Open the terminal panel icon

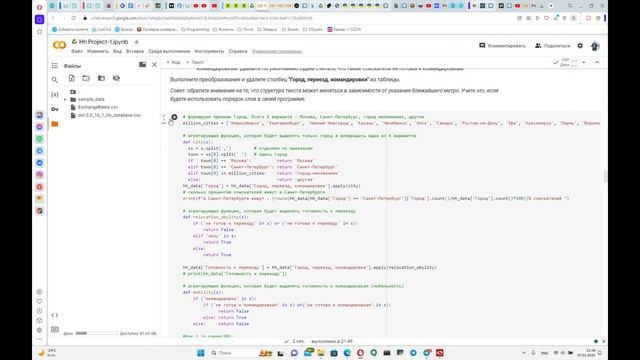tap(55, 329)
